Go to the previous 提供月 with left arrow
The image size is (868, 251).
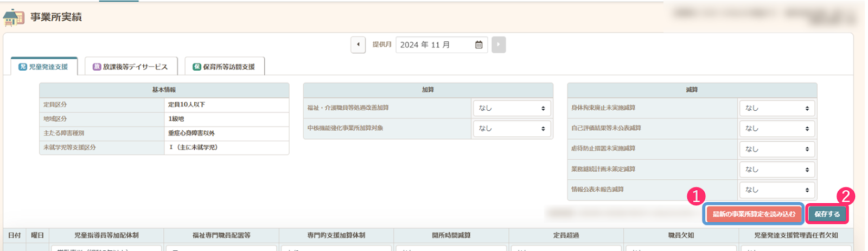coord(358,45)
